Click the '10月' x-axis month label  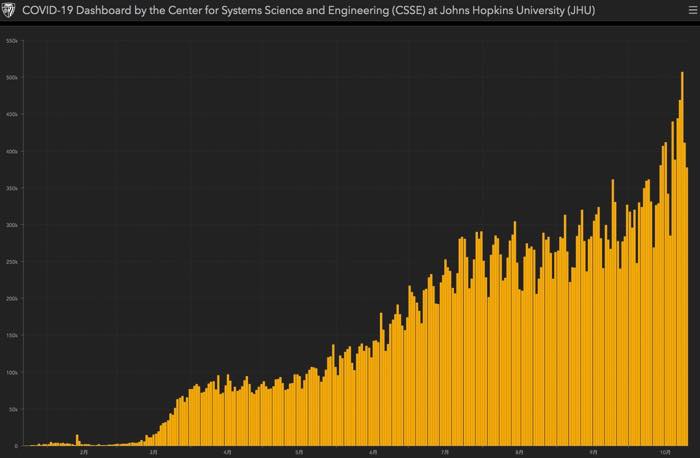tap(665, 453)
